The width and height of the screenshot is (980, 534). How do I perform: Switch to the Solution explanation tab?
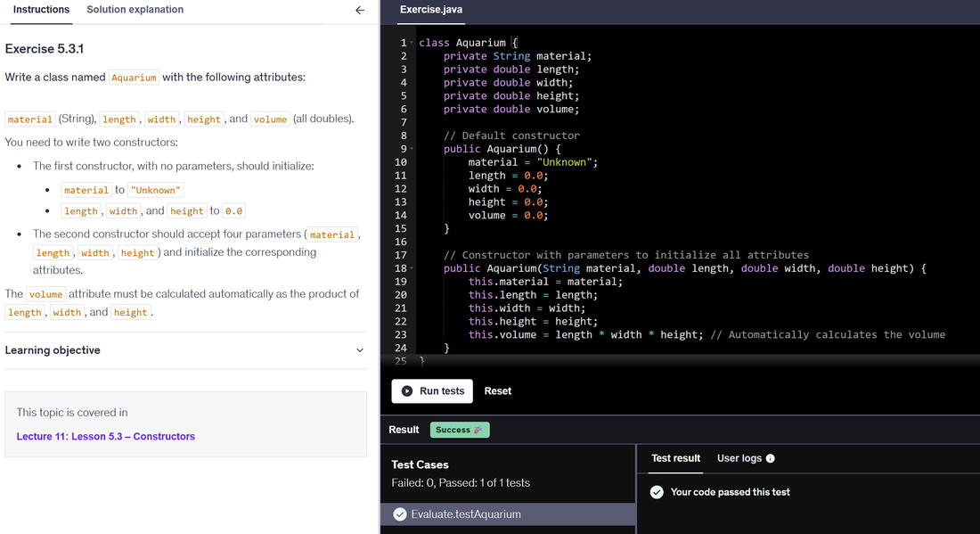pos(135,11)
